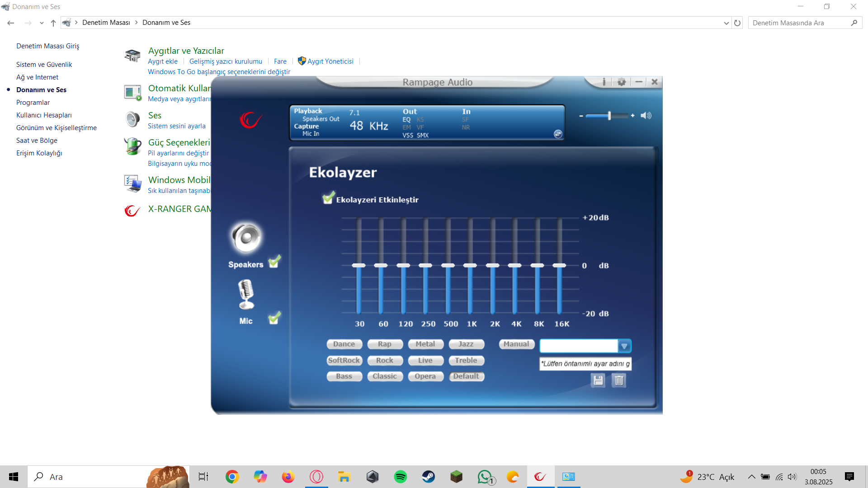Viewport: 868px width, 488px height.
Task: Click the 1K equalizer band slider handle
Action: pyautogui.click(x=470, y=266)
